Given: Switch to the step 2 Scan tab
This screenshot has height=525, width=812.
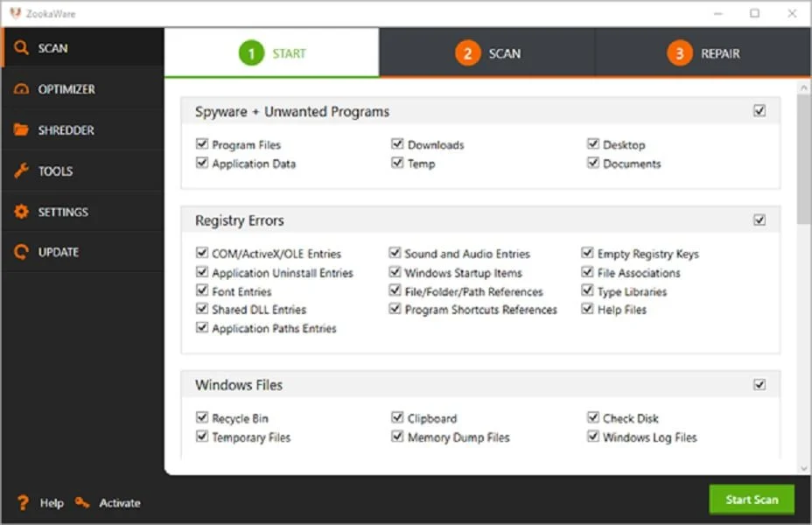Looking at the screenshot, I should (x=487, y=53).
